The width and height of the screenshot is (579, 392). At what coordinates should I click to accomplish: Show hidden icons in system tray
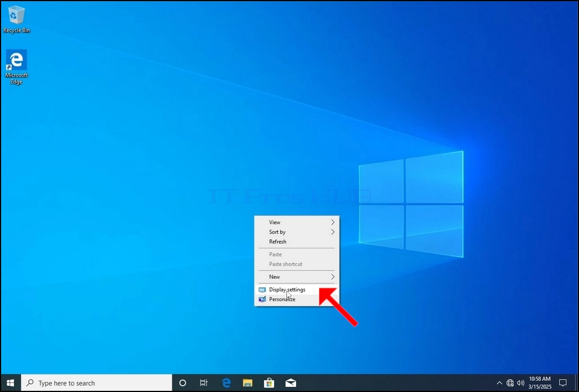(499, 383)
